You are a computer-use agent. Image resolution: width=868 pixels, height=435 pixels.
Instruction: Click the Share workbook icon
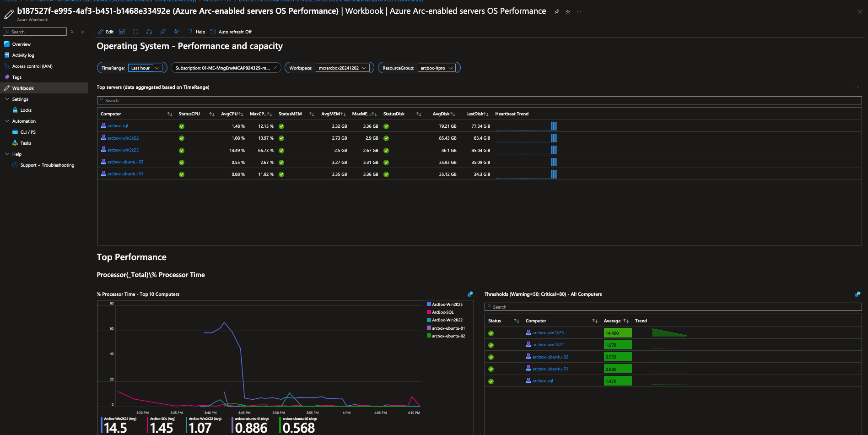tap(149, 32)
